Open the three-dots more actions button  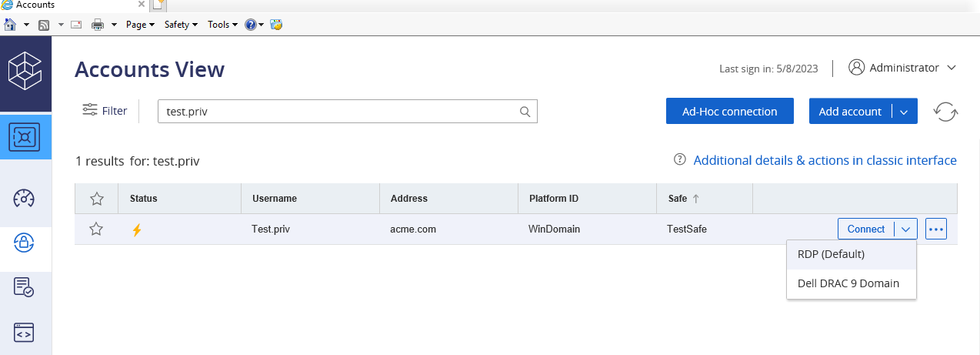click(x=935, y=229)
